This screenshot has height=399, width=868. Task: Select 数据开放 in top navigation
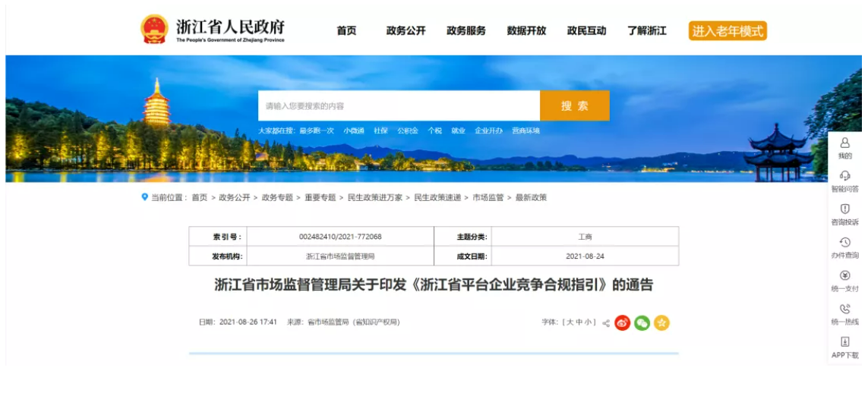(x=526, y=31)
